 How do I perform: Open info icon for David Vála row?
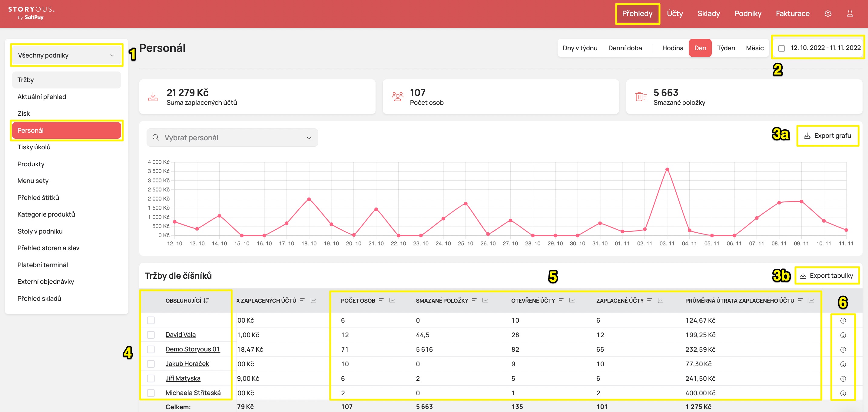[x=843, y=335]
